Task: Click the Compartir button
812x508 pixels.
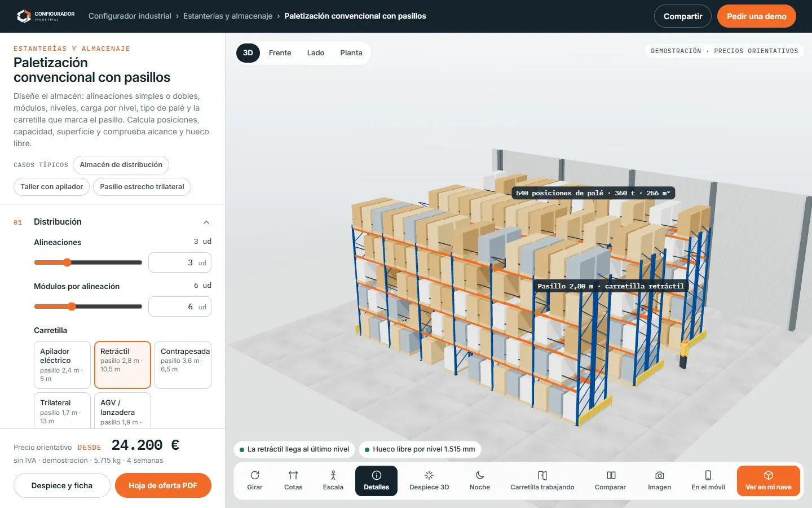Action: tap(683, 16)
